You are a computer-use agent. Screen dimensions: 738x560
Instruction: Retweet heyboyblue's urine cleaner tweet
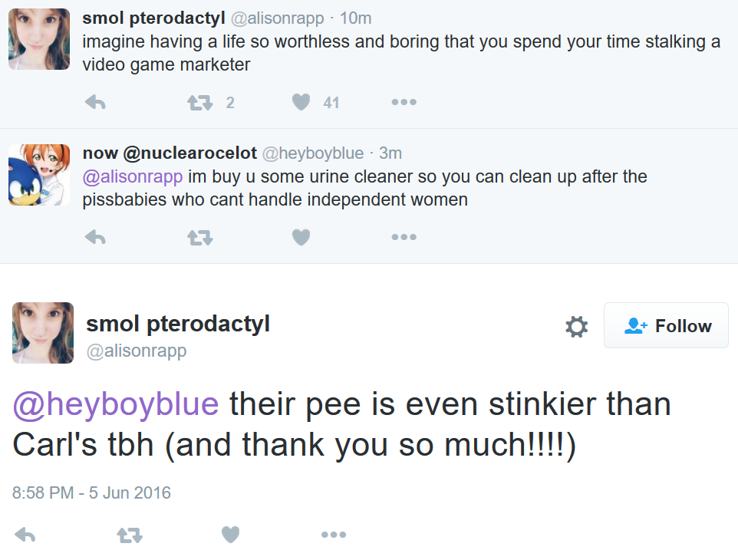click(x=200, y=238)
